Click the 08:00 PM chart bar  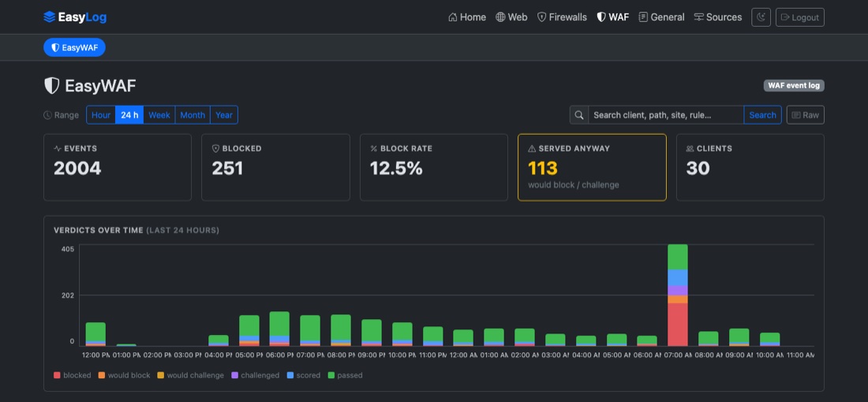click(341, 331)
